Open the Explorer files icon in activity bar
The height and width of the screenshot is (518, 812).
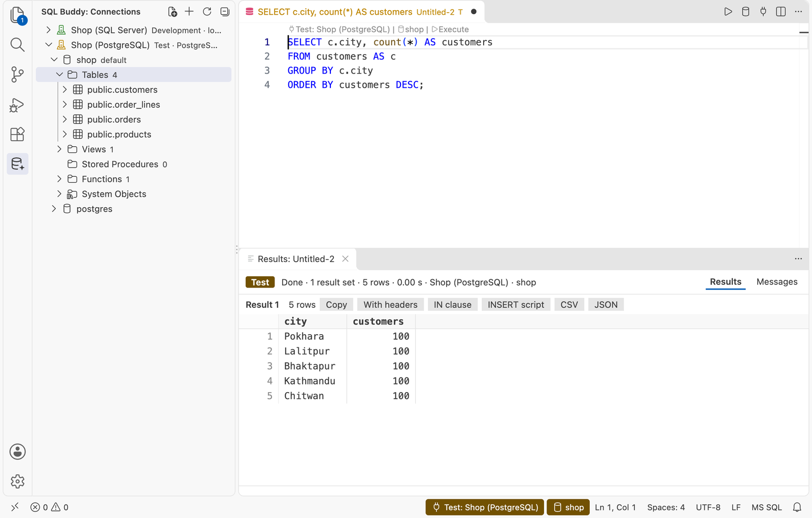click(x=18, y=15)
